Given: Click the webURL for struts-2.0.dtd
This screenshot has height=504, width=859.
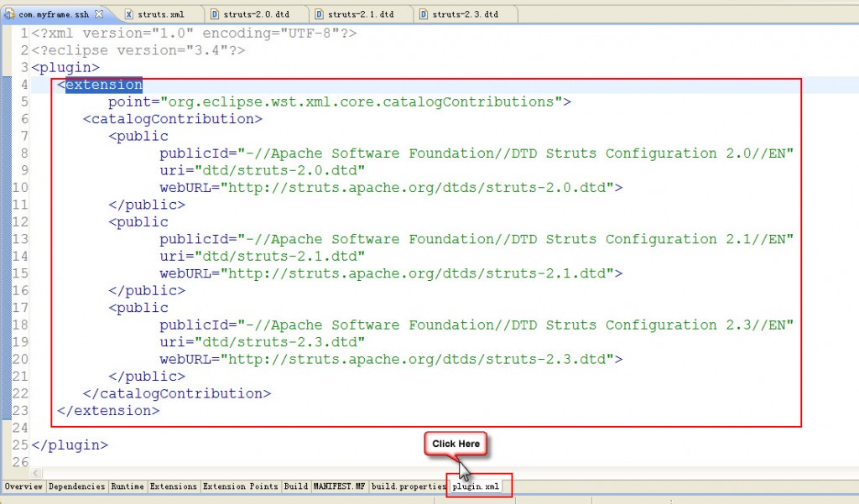Looking at the screenshot, I should pos(391,188).
